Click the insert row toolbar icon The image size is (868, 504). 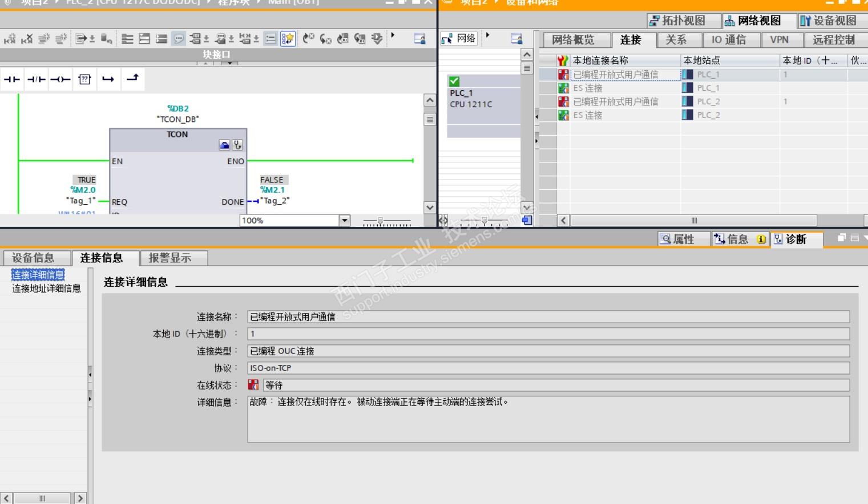pyautogui.click(x=44, y=39)
